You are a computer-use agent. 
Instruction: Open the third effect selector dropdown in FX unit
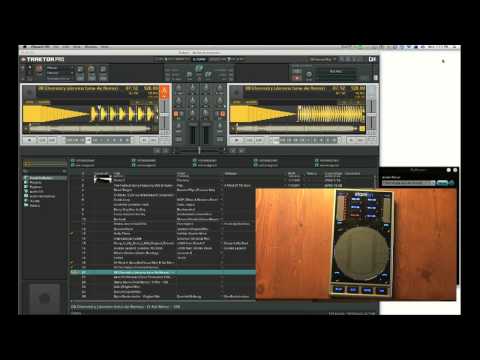(60, 78)
